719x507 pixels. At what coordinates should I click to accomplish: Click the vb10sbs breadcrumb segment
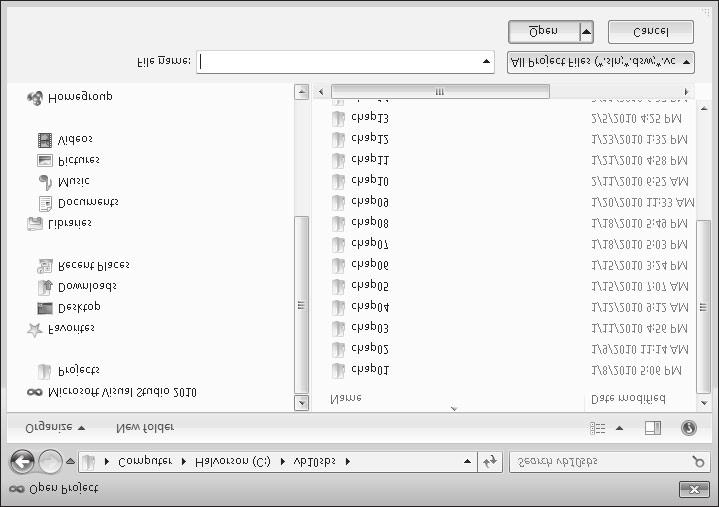[x=315, y=461]
